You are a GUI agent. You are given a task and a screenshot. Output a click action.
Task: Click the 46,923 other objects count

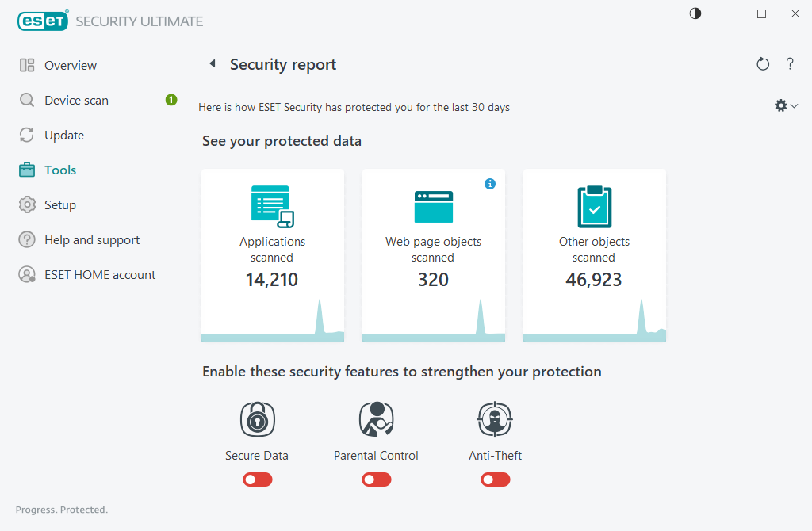(x=593, y=280)
